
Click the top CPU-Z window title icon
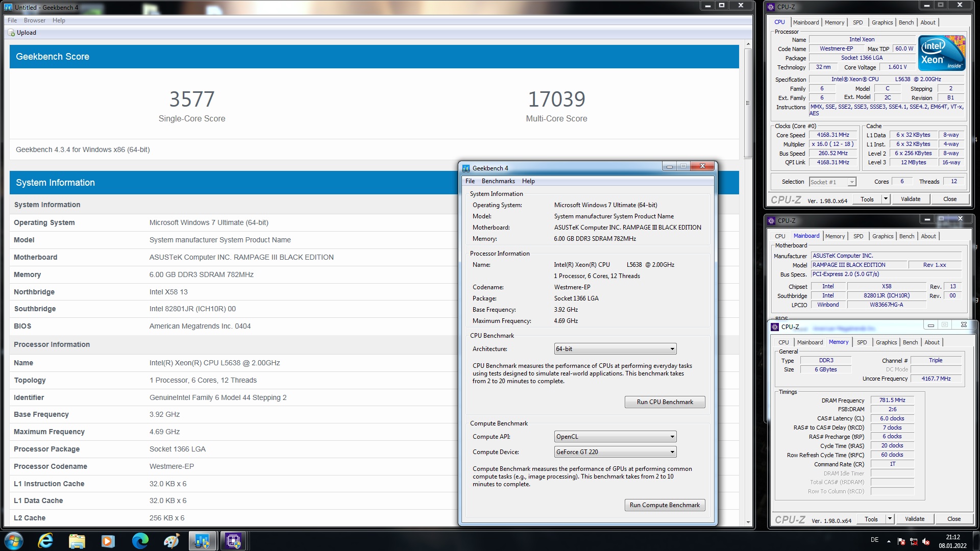[771, 7]
